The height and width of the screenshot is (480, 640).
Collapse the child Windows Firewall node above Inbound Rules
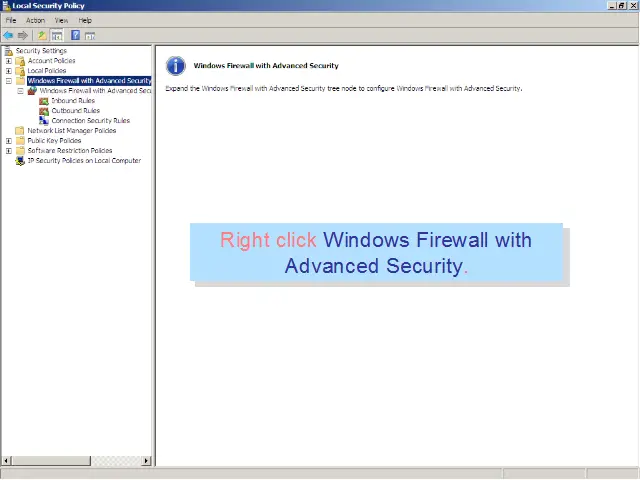[20, 91]
